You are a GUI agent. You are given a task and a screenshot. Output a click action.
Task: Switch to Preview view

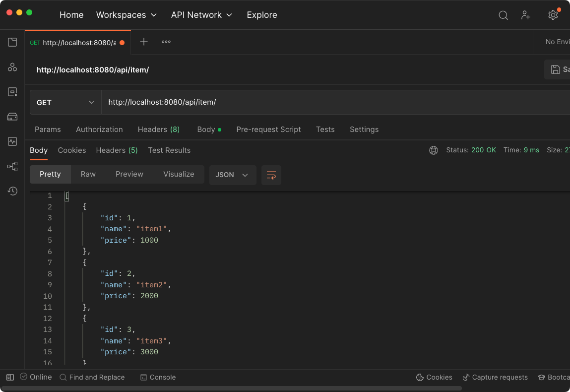point(129,174)
